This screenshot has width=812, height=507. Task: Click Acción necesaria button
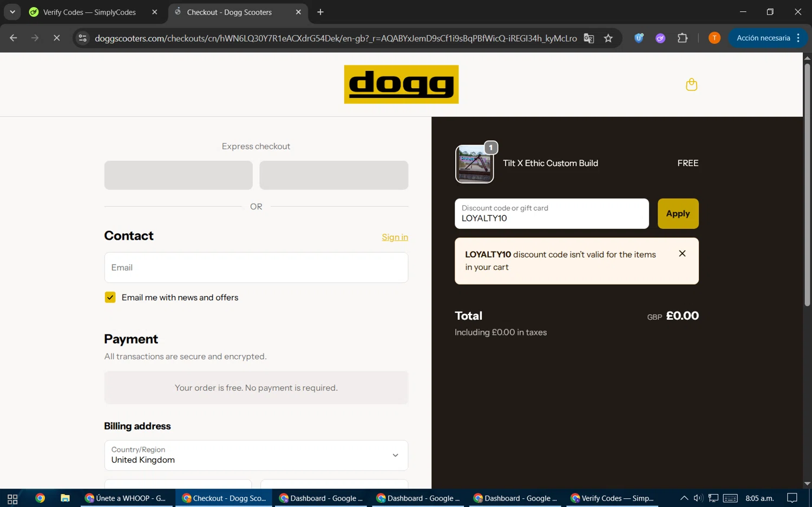pos(763,38)
